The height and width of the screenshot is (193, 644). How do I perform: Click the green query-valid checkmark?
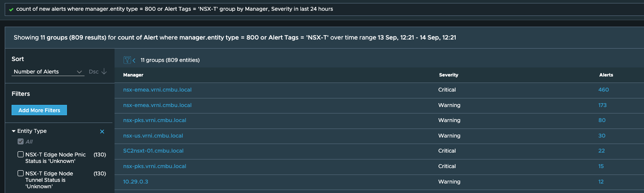(11, 9)
